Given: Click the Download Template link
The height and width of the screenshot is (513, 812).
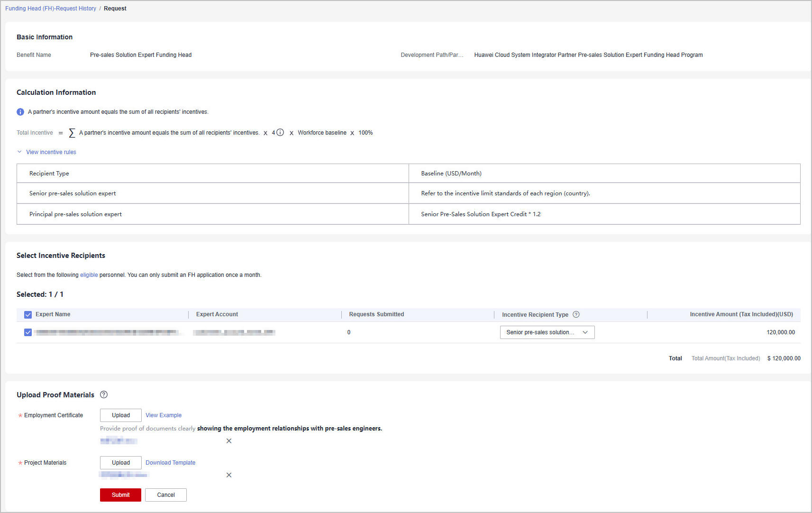Looking at the screenshot, I should point(170,463).
